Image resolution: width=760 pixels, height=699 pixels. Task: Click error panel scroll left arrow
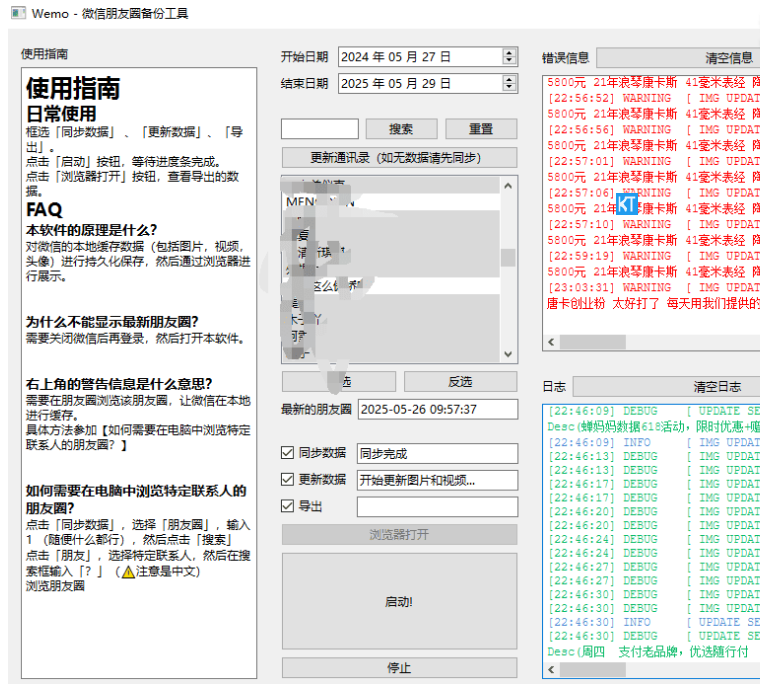(x=551, y=342)
